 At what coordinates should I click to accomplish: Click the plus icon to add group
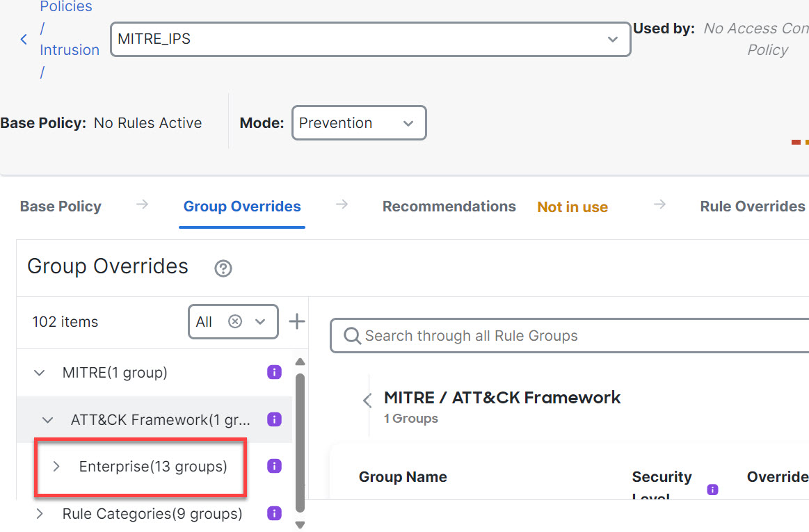point(297,321)
